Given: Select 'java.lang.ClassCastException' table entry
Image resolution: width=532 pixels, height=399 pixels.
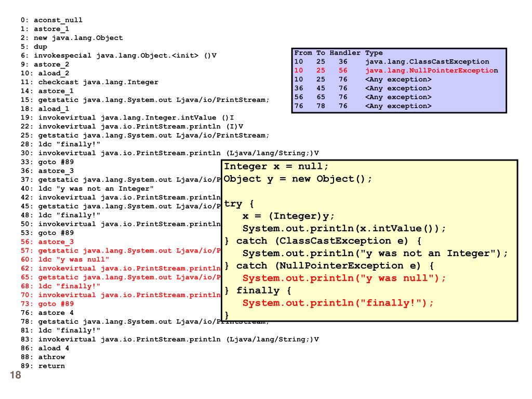Looking at the screenshot, I should 427,61.
